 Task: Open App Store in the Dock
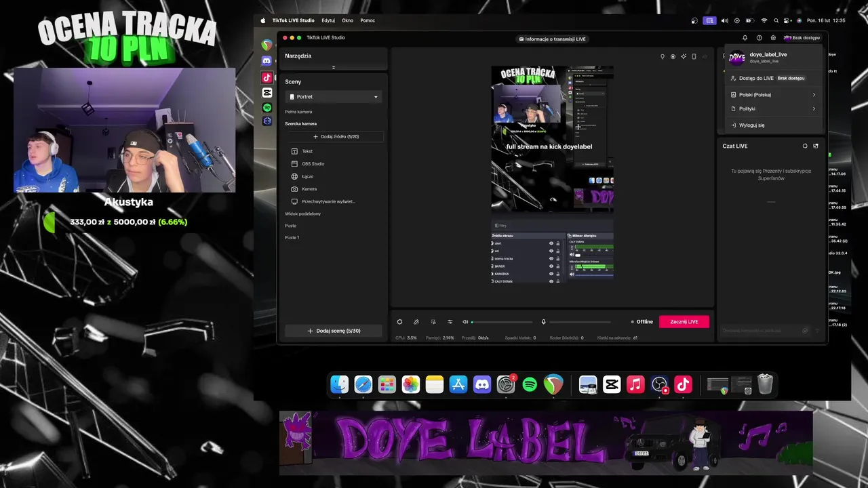pos(458,385)
